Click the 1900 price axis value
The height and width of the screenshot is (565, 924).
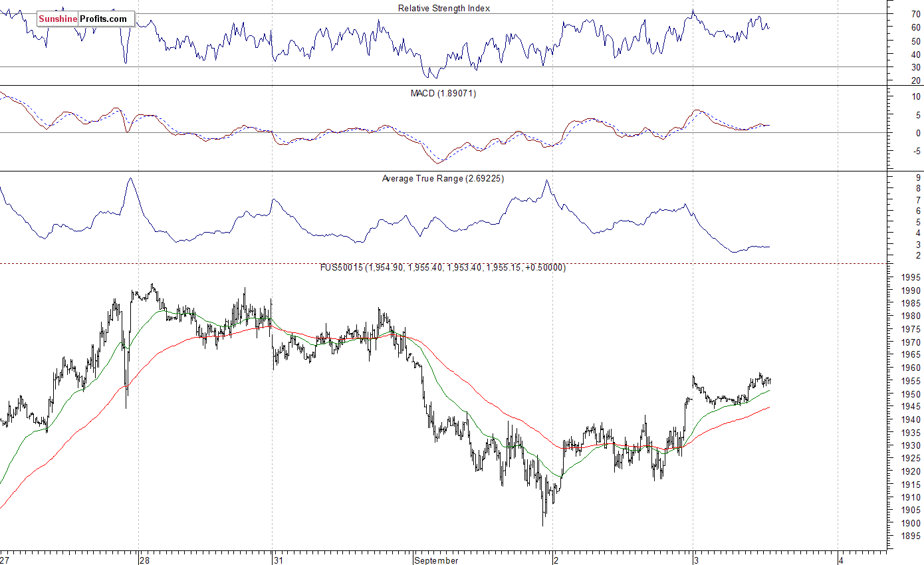point(911,524)
